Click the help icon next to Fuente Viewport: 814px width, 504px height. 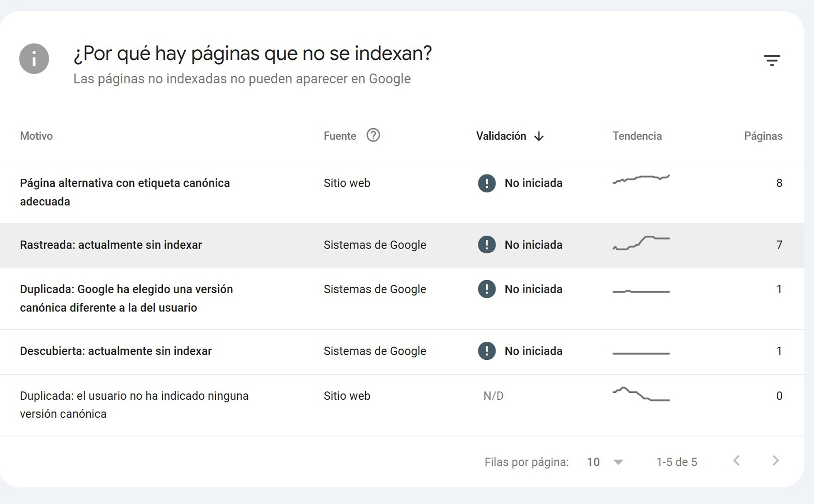pyautogui.click(x=373, y=136)
